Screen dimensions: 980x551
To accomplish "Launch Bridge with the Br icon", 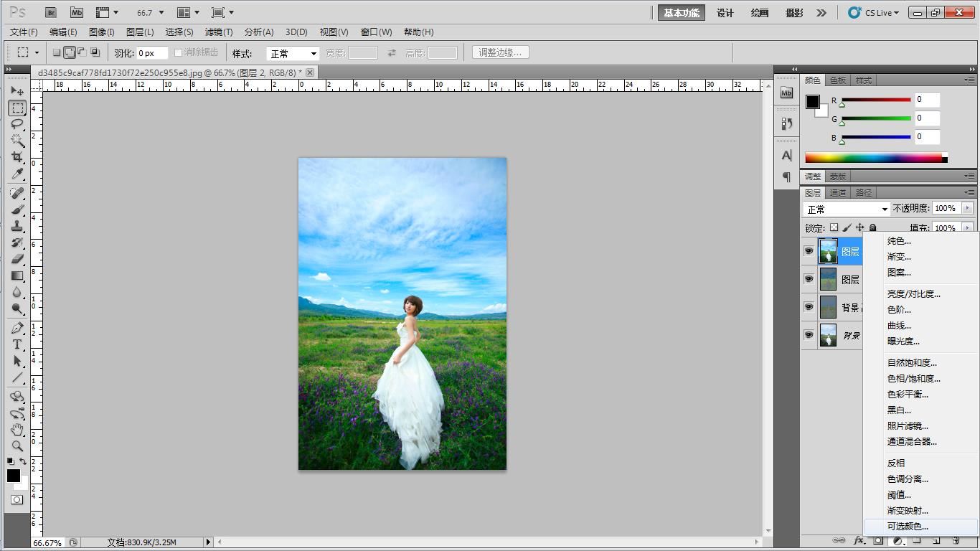I will point(50,12).
